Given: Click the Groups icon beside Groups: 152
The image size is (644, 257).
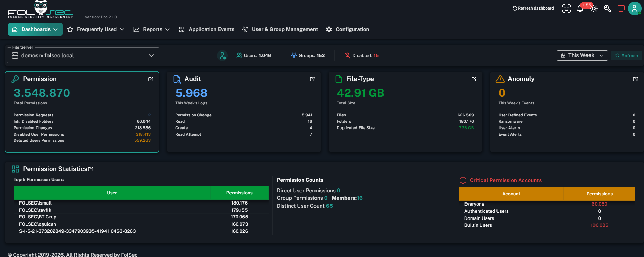Looking at the screenshot, I should (294, 55).
